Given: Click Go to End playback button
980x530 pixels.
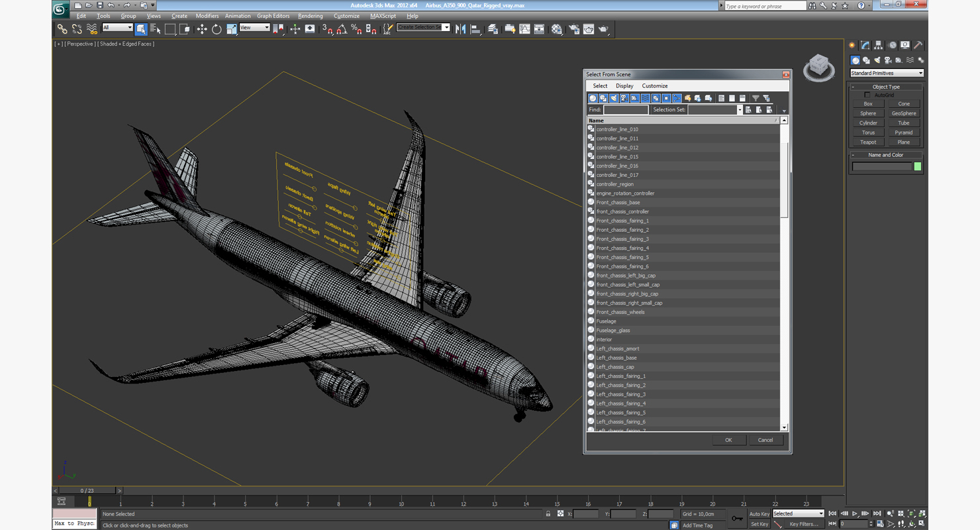Looking at the screenshot, I should [x=877, y=513].
